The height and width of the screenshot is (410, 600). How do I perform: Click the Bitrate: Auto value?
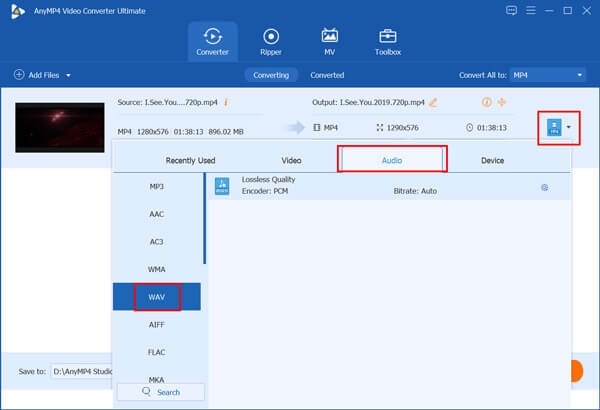(x=415, y=191)
